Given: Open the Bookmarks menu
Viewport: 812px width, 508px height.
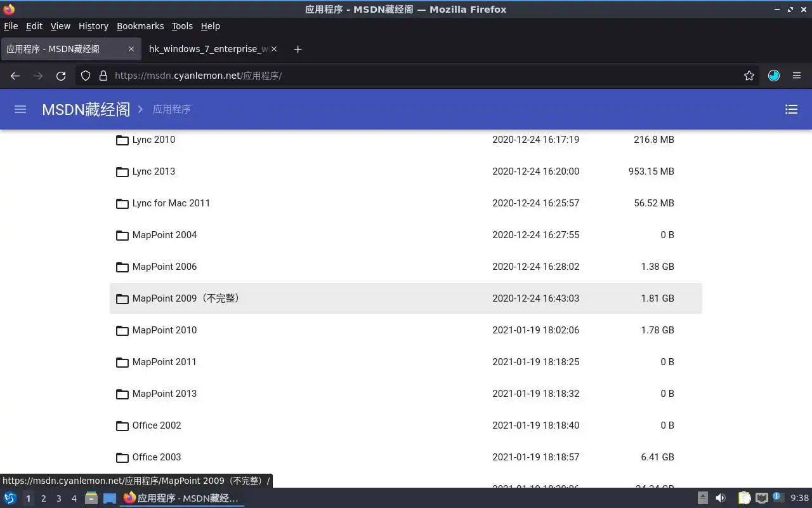Looking at the screenshot, I should click(140, 26).
